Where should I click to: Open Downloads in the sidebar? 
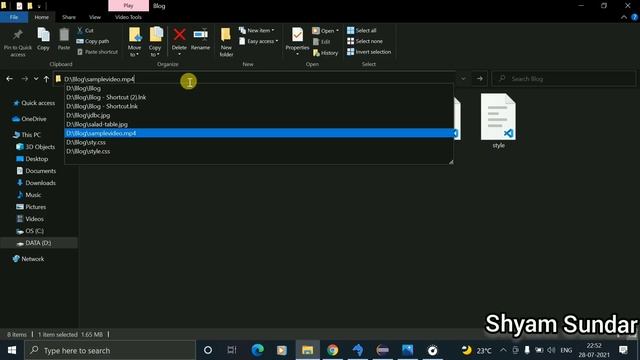point(36,183)
